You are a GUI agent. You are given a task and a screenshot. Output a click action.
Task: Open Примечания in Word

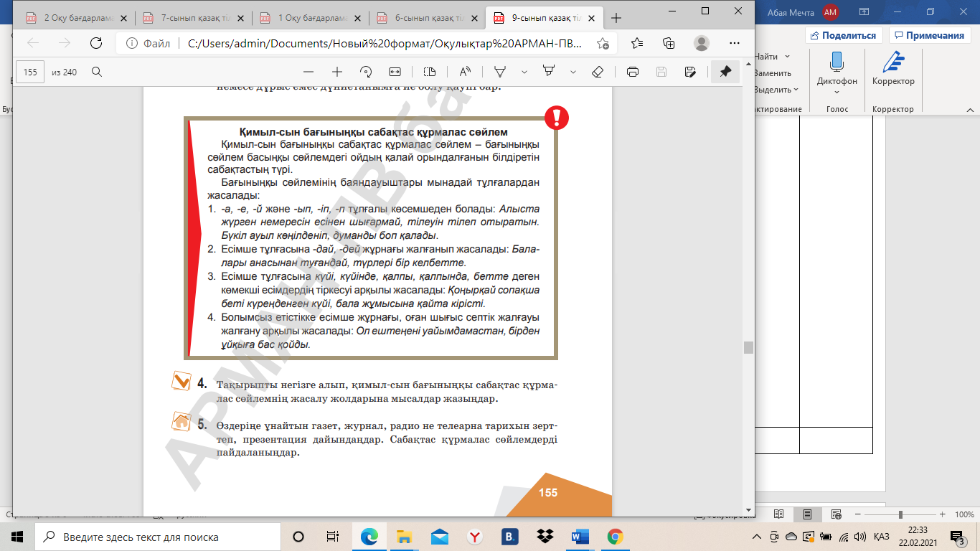[x=928, y=35]
